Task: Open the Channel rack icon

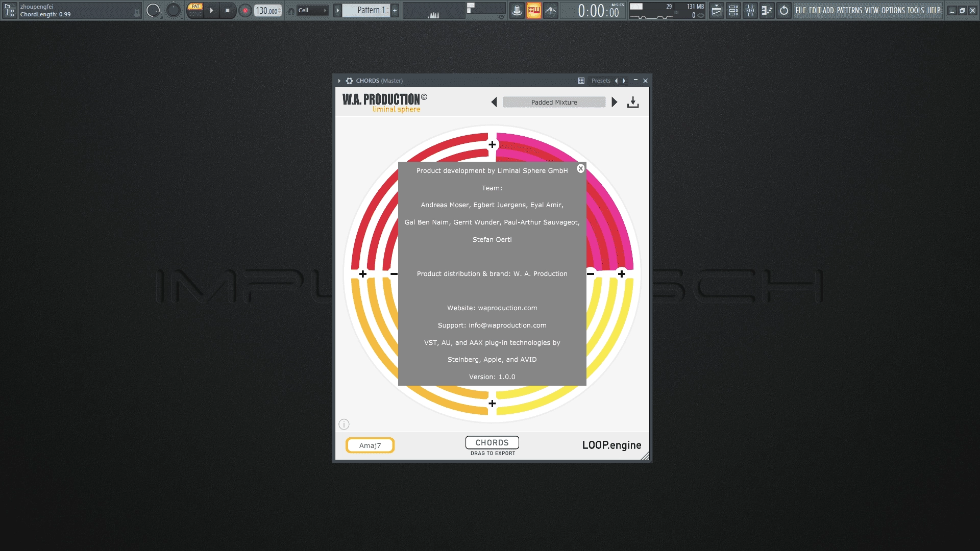Action: pos(733,10)
